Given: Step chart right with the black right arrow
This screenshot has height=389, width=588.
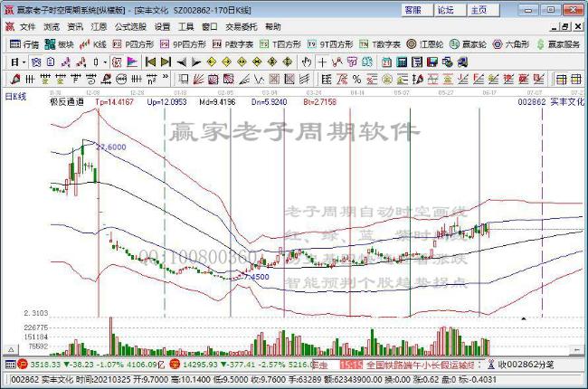Looking at the screenshot, I should 196,62.
